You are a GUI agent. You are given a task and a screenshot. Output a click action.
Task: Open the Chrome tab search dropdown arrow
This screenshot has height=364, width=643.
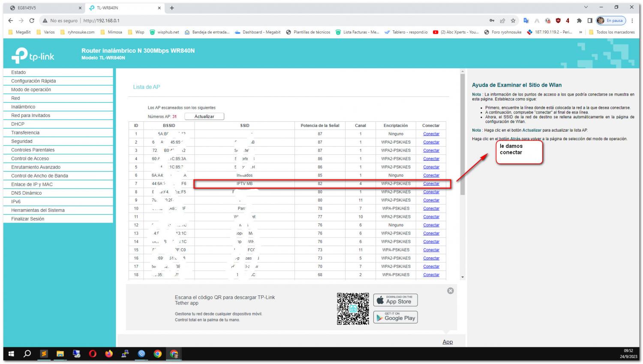(x=586, y=7)
